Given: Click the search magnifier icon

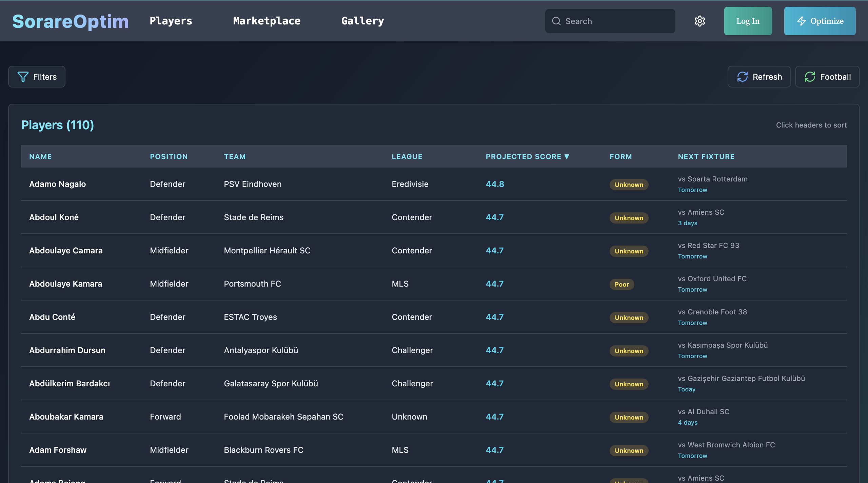Looking at the screenshot, I should (556, 21).
